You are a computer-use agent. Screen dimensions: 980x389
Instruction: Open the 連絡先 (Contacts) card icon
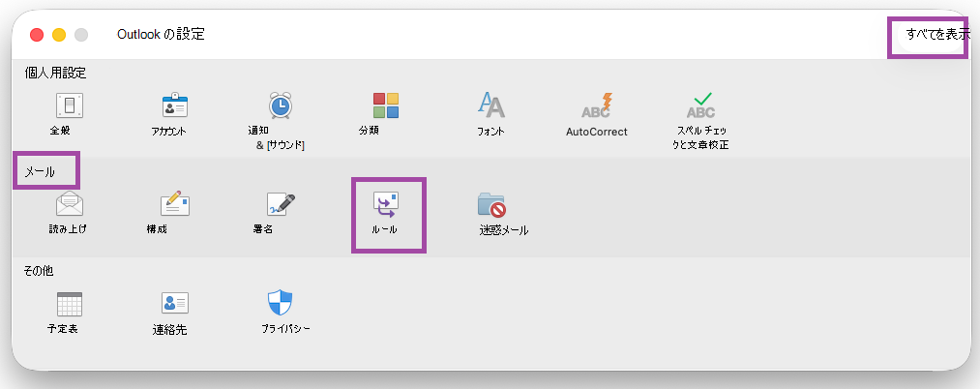click(x=175, y=303)
